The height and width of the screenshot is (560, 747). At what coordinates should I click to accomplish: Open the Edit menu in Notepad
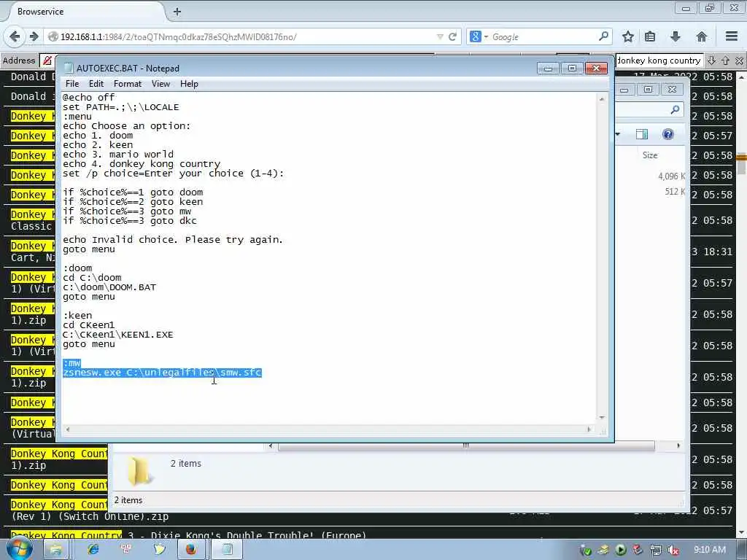96,84
